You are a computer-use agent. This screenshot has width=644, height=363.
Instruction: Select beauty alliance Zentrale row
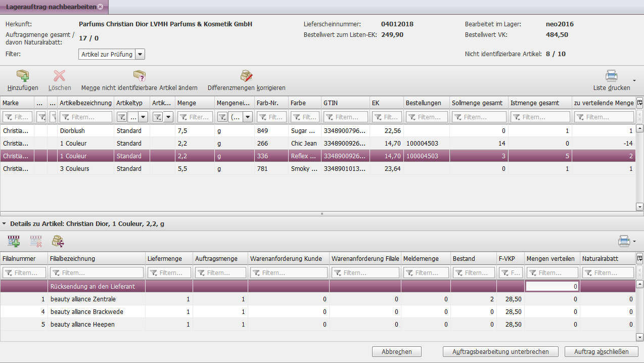pos(318,299)
